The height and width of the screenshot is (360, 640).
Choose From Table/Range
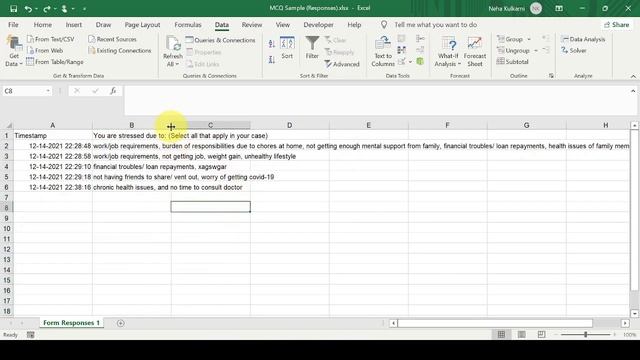pos(55,62)
